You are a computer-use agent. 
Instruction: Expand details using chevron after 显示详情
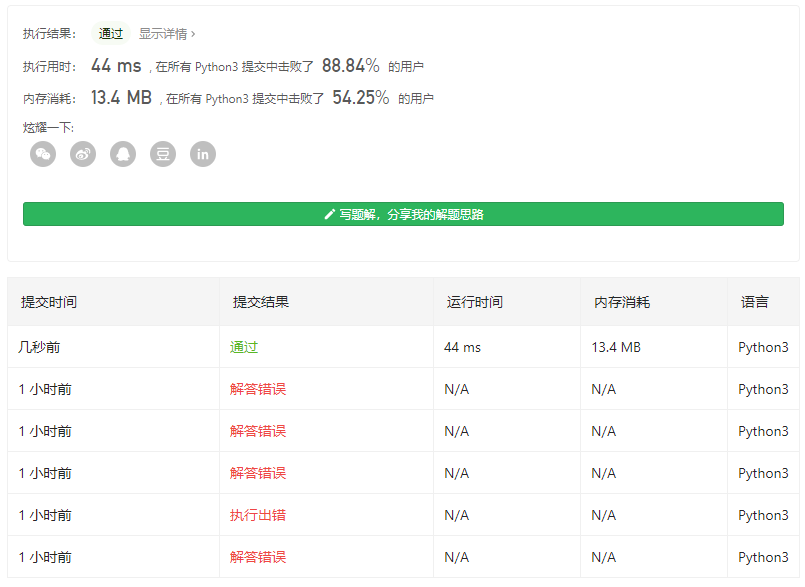(x=193, y=34)
